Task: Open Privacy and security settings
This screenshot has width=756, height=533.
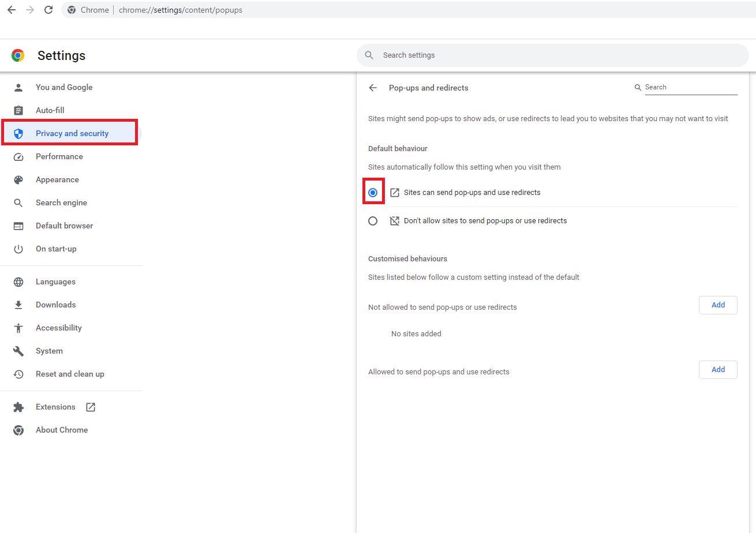Action: (x=72, y=134)
